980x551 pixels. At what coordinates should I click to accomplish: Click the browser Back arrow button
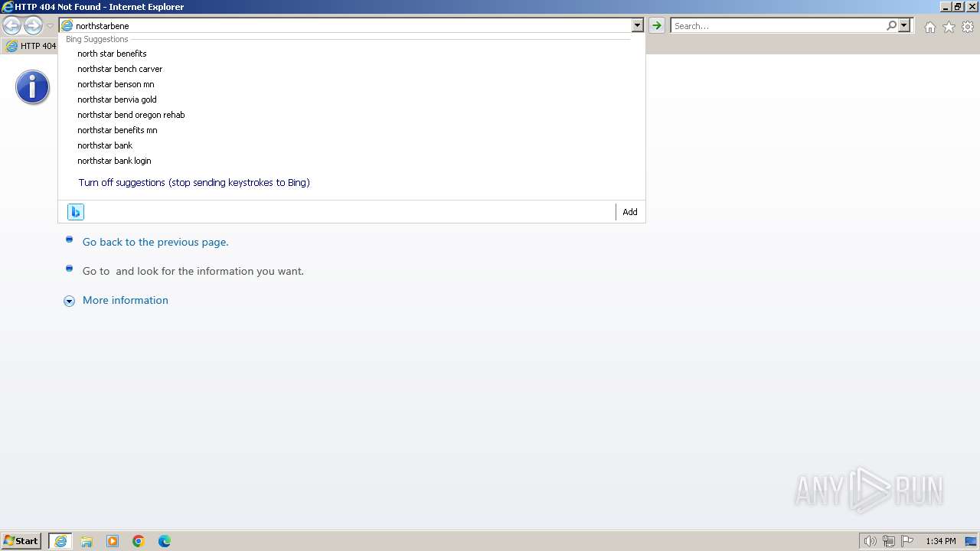click(11, 25)
